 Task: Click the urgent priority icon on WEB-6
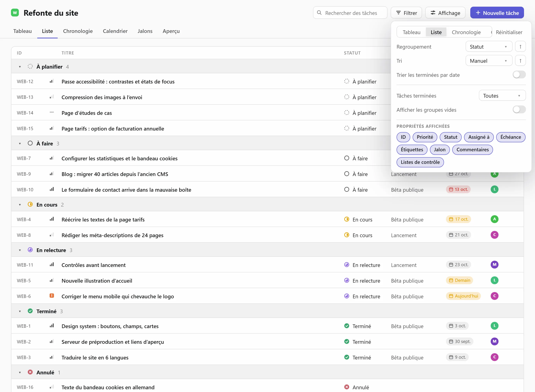point(52,296)
